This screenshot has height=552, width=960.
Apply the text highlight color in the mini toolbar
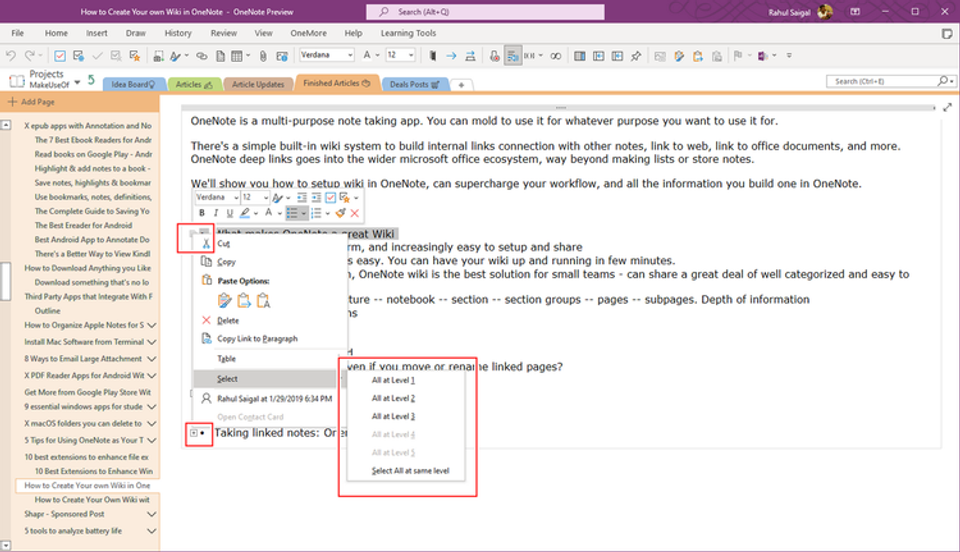click(245, 213)
